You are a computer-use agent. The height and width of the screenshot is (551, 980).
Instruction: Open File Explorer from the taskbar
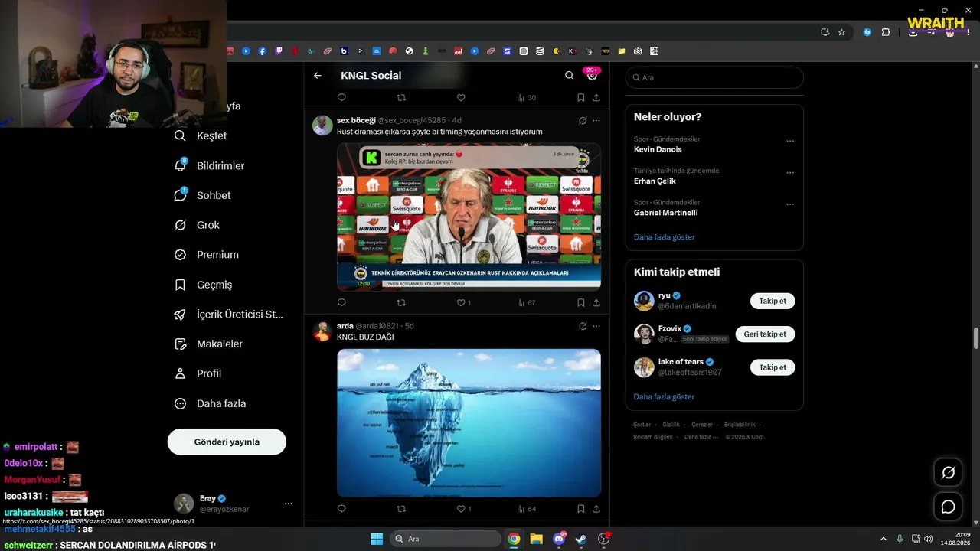[x=536, y=539]
